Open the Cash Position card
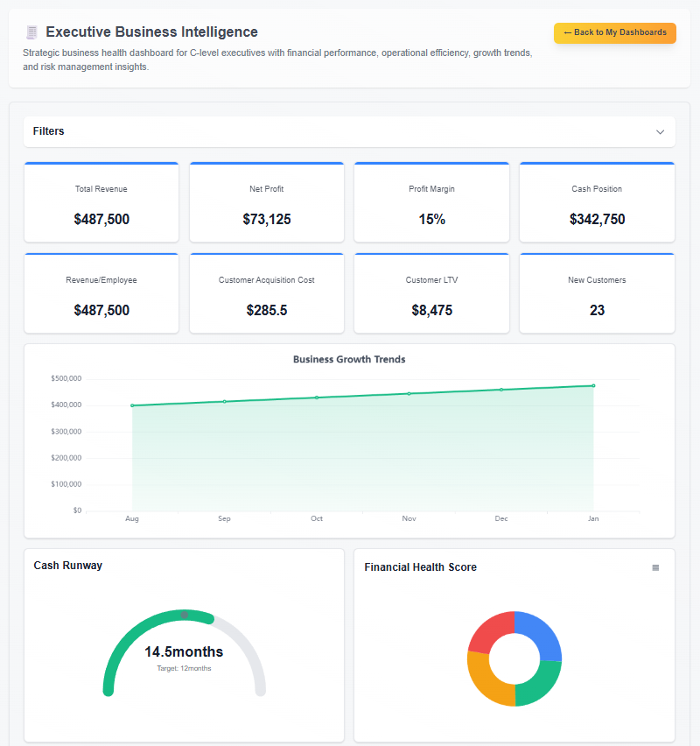 (x=597, y=202)
